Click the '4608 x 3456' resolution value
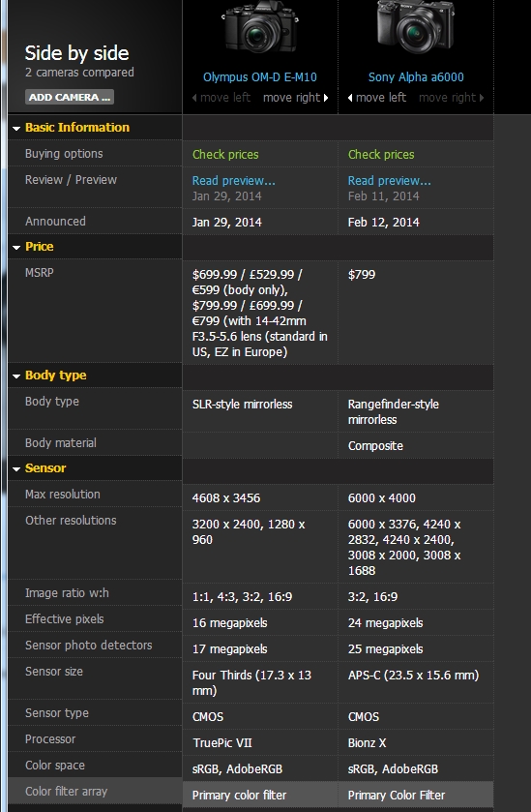This screenshot has height=812, width=531. point(226,497)
